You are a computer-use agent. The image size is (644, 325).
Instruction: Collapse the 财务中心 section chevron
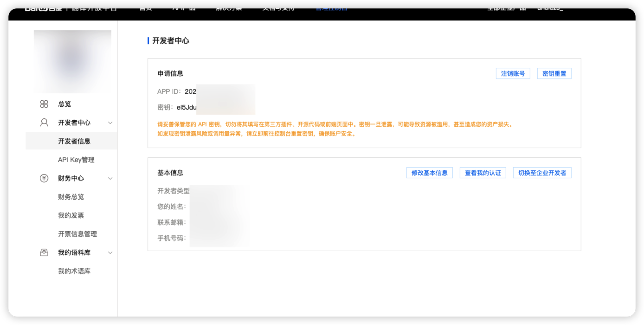pos(110,179)
